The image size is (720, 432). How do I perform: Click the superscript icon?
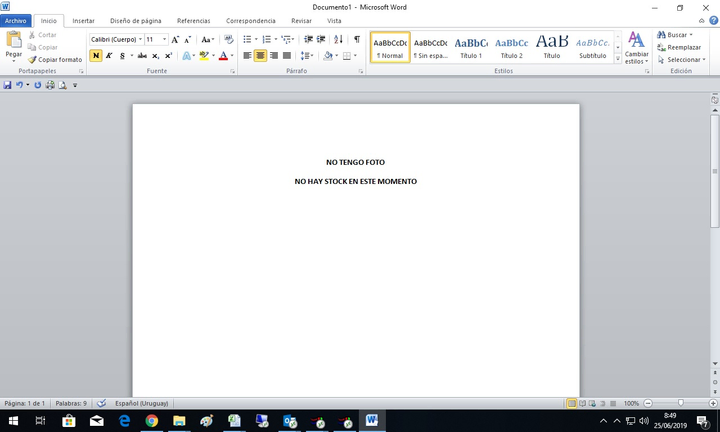click(x=169, y=56)
